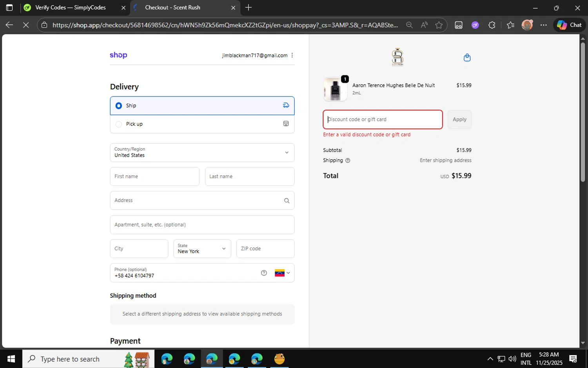This screenshot has height=368, width=588.
Task: Select the Ship delivery option
Action: tap(202, 106)
